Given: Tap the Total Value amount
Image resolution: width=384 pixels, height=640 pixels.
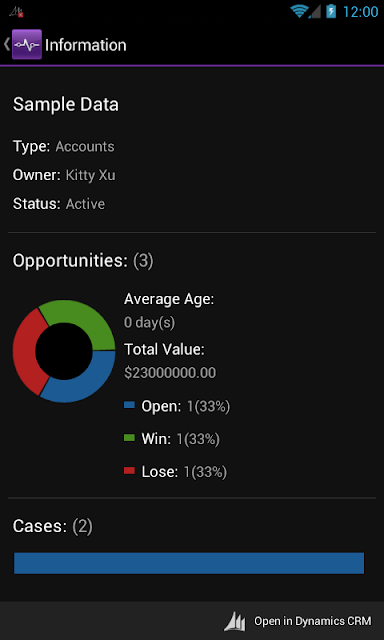Looking at the screenshot, I should pos(170,372).
